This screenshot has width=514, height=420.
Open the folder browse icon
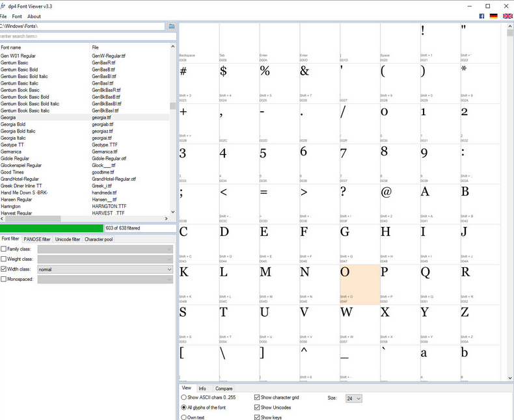pos(172,26)
